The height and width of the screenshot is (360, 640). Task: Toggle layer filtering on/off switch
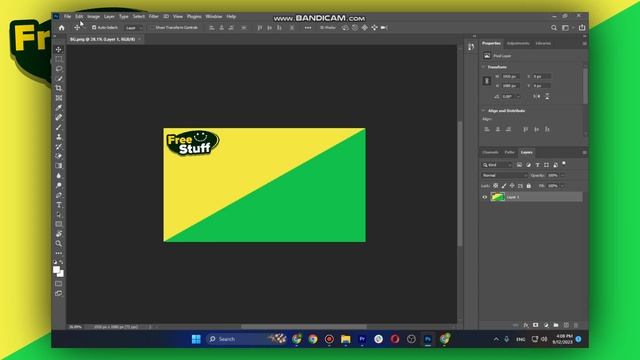click(x=564, y=163)
